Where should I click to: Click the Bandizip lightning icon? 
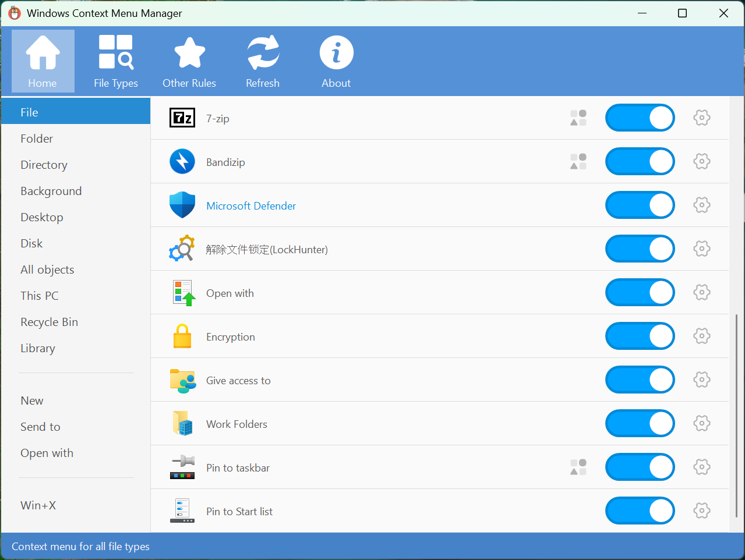(x=182, y=161)
